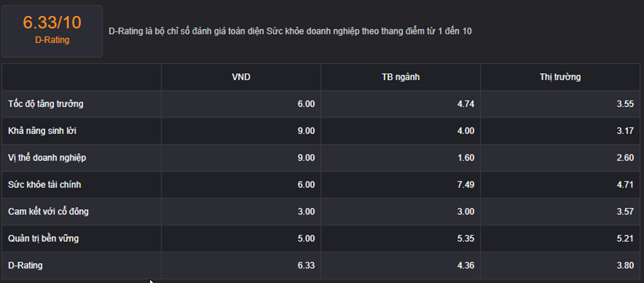Click Thị trường value 5.21 for Quản trị bền vững

pos(625,238)
